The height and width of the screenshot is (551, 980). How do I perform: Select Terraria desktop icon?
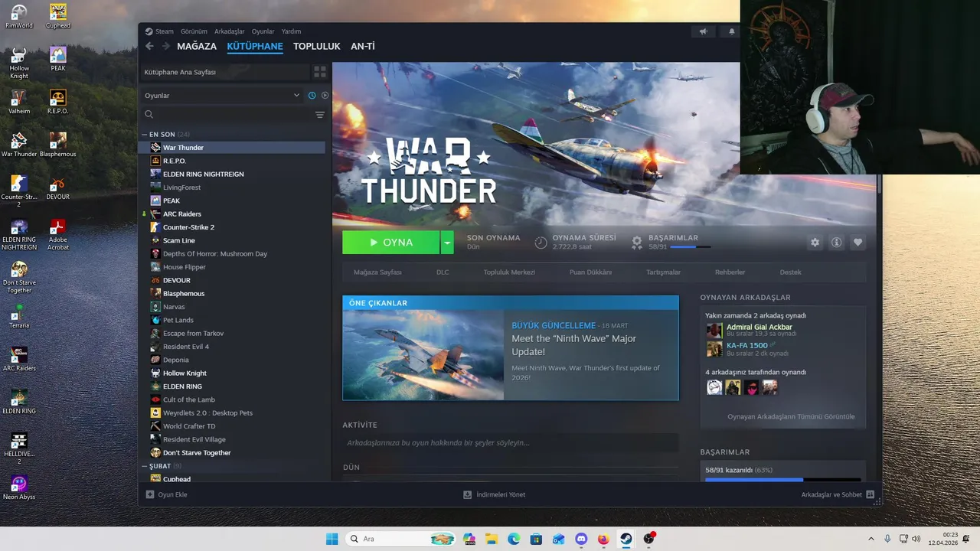pos(19,316)
